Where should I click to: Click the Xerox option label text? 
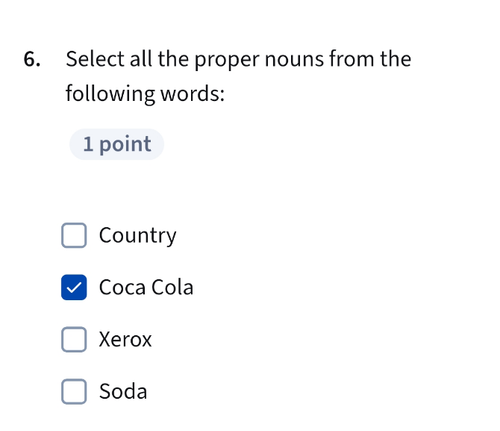(x=125, y=339)
